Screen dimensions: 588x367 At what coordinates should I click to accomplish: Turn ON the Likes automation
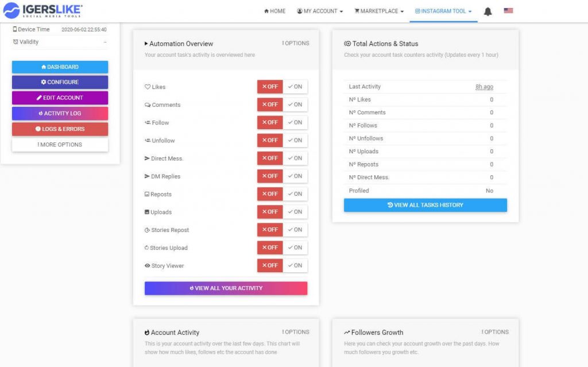(x=295, y=87)
